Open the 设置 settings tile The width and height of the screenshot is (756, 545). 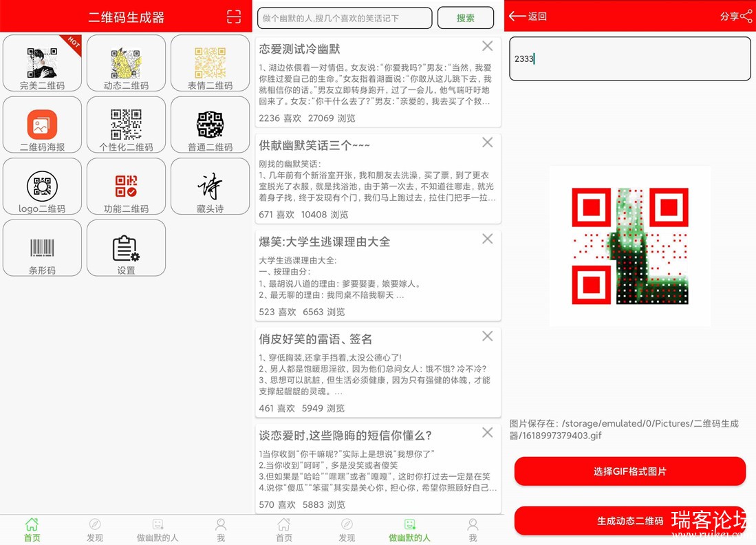[127, 248]
